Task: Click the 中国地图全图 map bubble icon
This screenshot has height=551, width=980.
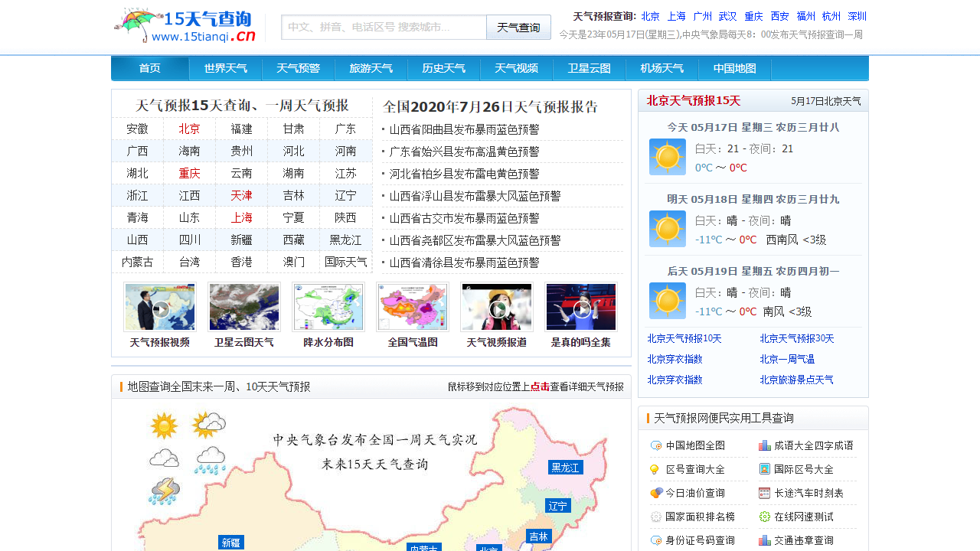Action: (656, 445)
